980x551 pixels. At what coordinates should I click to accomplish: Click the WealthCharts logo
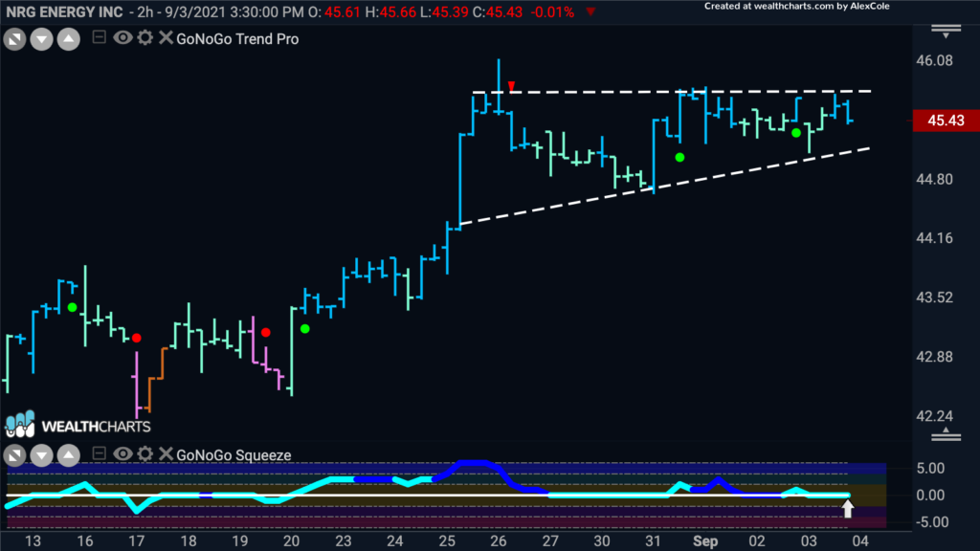click(x=78, y=425)
